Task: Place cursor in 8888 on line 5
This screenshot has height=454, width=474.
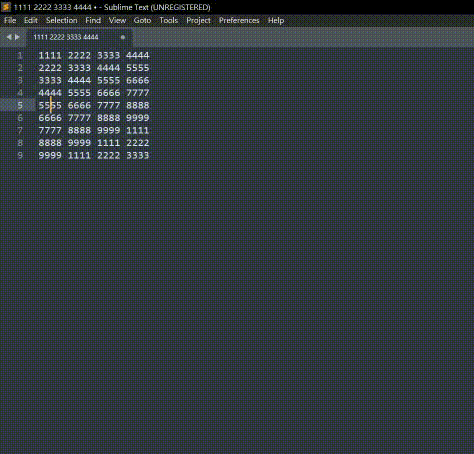Action: [138, 105]
